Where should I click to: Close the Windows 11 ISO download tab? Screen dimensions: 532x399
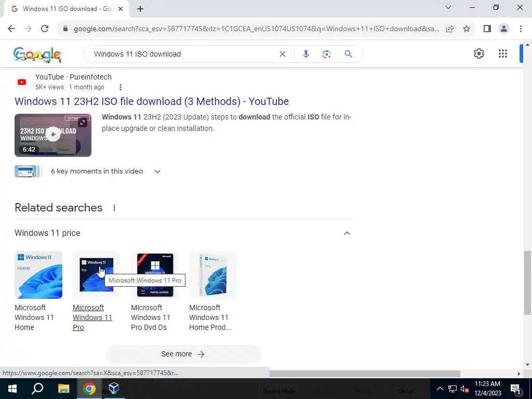[121, 9]
